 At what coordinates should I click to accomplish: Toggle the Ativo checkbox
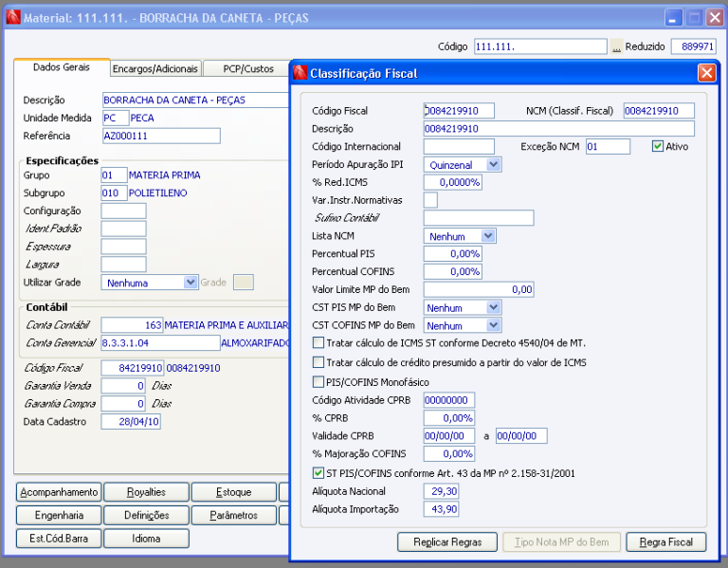(658, 146)
